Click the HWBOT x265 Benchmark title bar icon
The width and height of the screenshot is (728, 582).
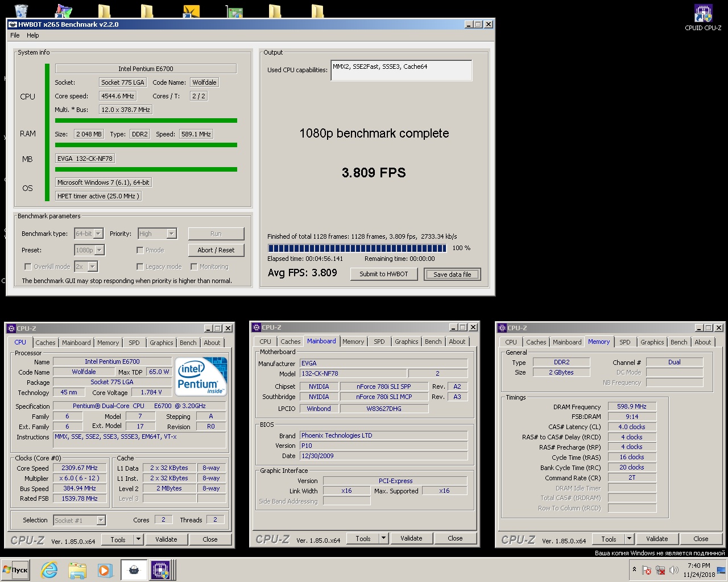(13, 24)
